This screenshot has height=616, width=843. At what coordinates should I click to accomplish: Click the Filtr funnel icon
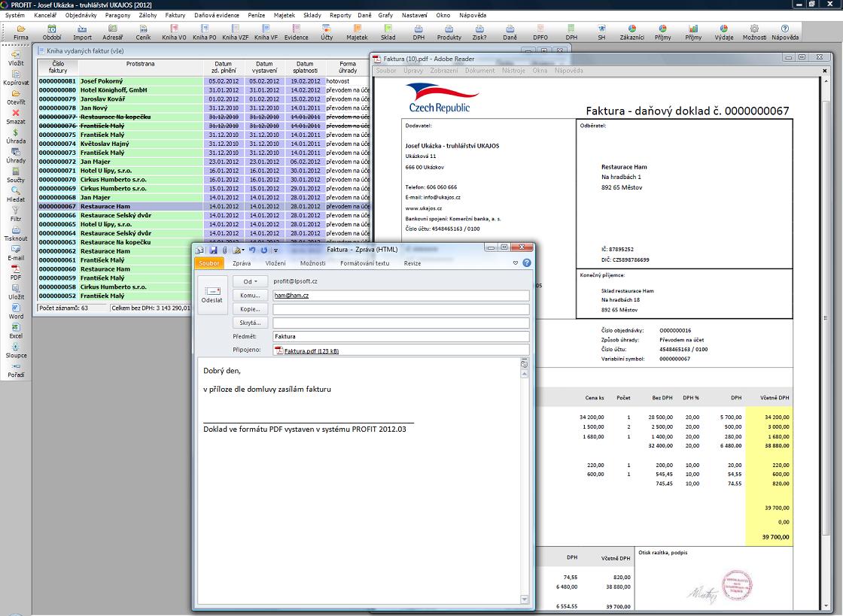point(16,214)
